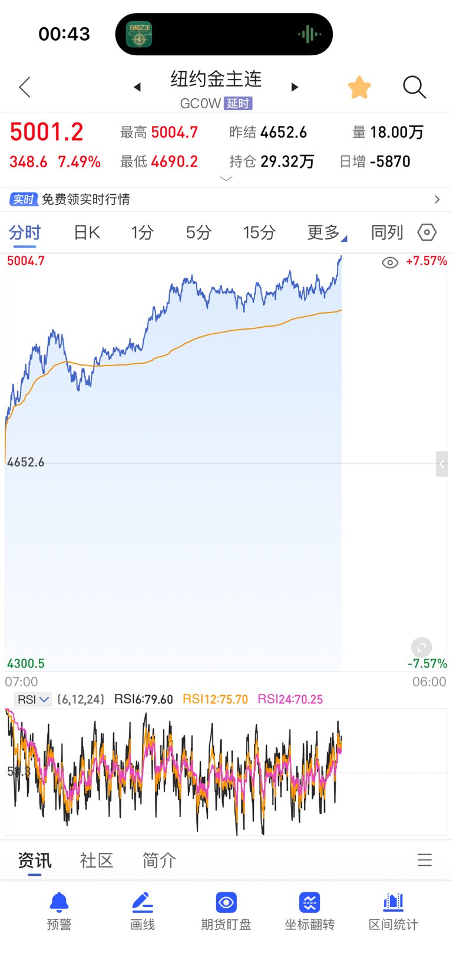This screenshot has height=980, width=453.
Task: Toggle the eye icon on chart
Action: pos(390,263)
